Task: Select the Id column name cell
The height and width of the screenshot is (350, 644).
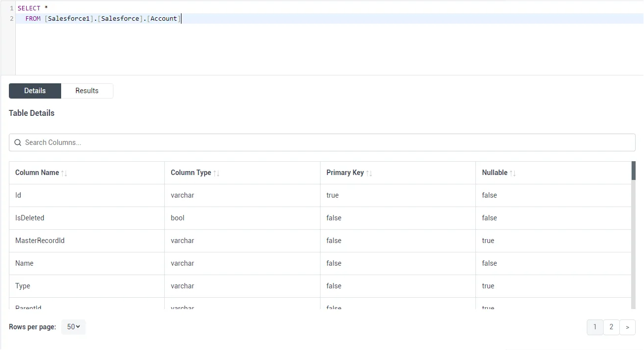Action: [x=18, y=195]
